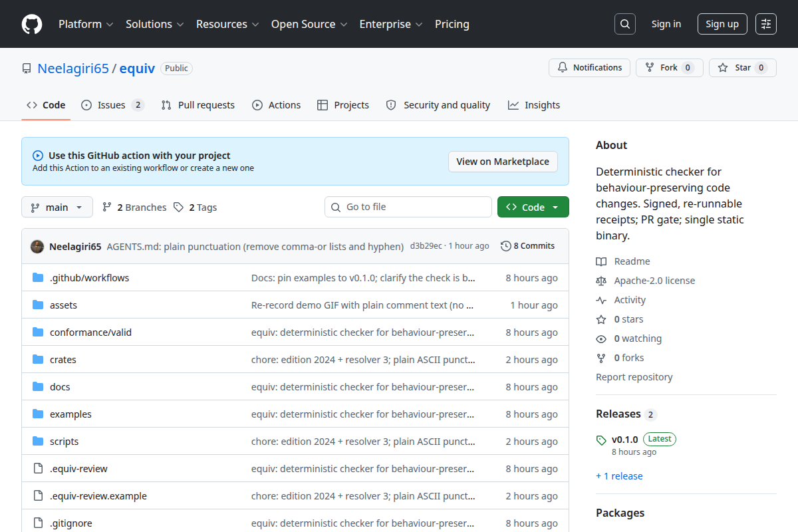Image resolution: width=798 pixels, height=532 pixels.
Task: Expand the Resources menu
Action: pyautogui.click(x=227, y=24)
